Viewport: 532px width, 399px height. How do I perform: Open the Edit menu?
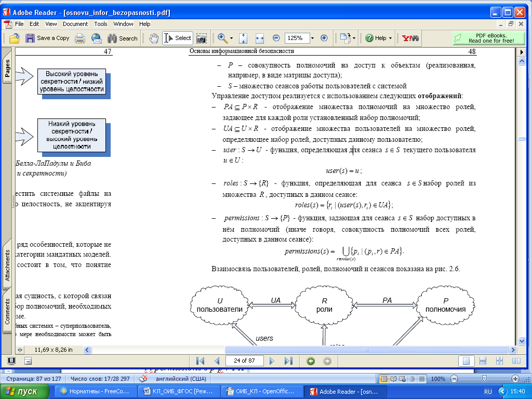pyautogui.click(x=34, y=24)
